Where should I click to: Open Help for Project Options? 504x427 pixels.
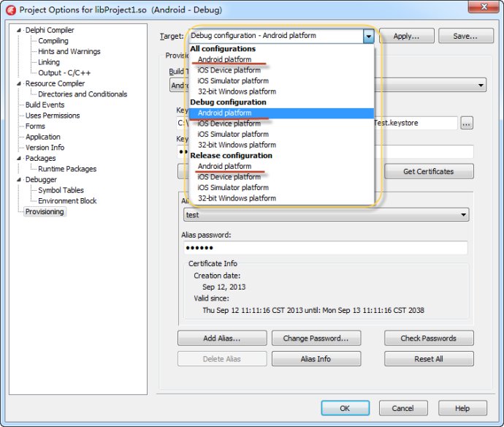point(462,408)
